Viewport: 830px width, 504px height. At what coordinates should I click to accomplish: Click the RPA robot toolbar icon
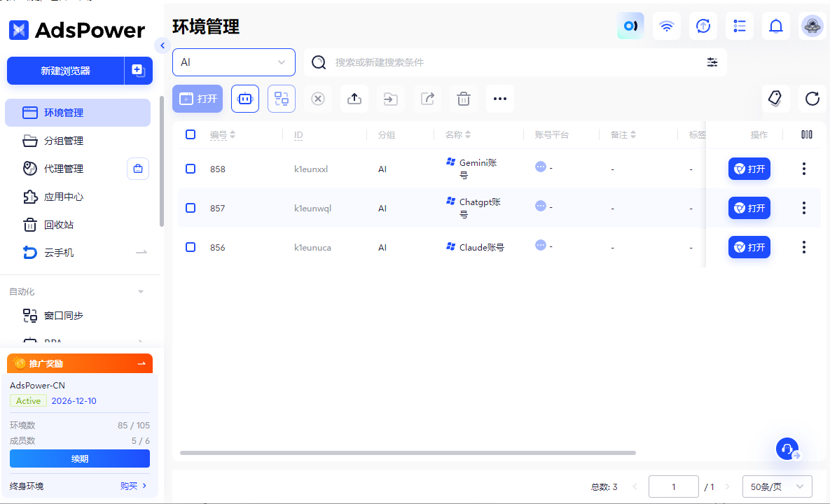(245, 99)
